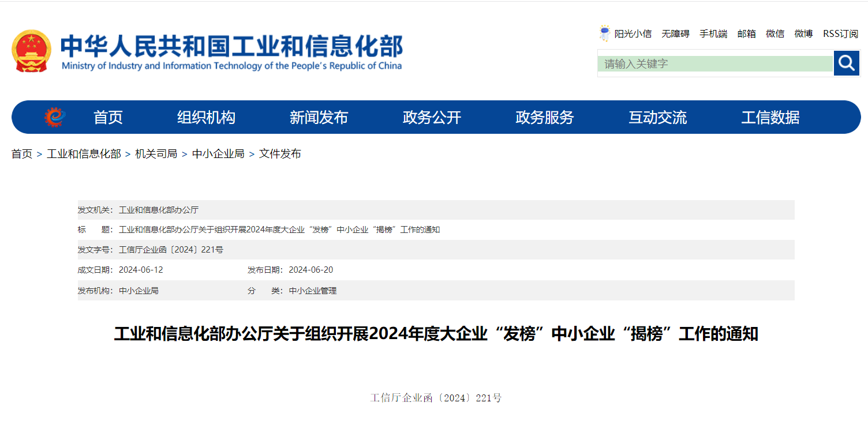This screenshot has height=425, width=868.
Task: Click the gear logo in navigation bar
Action: pyautogui.click(x=55, y=117)
